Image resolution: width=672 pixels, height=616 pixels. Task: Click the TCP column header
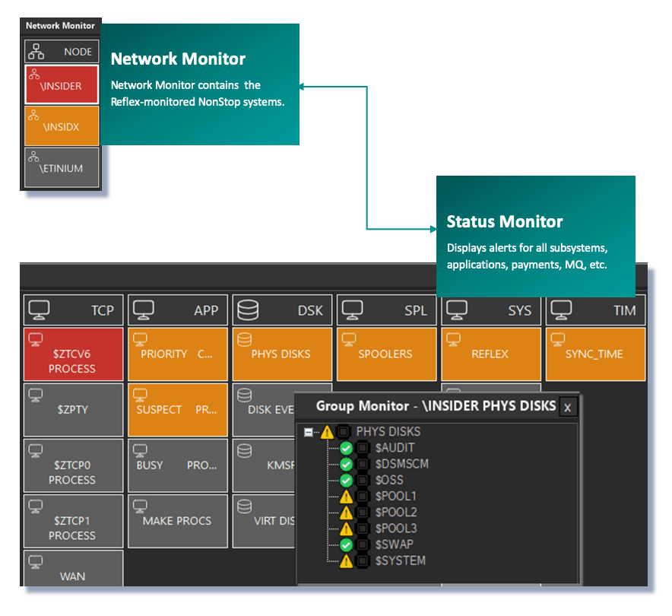pyautogui.click(x=73, y=310)
